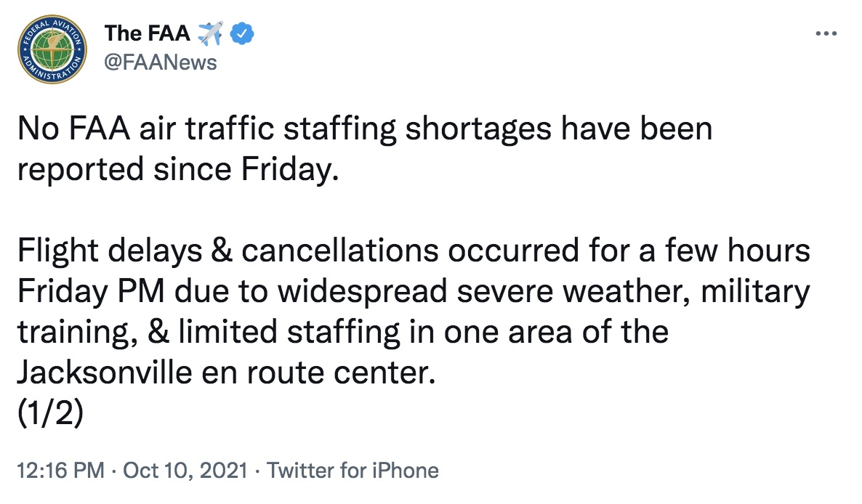The width and height of the screenshot is (862, 504).
Task: Click the word Jacksonville in the tweet
Action: pyautogui.click(x=102, y=372)
